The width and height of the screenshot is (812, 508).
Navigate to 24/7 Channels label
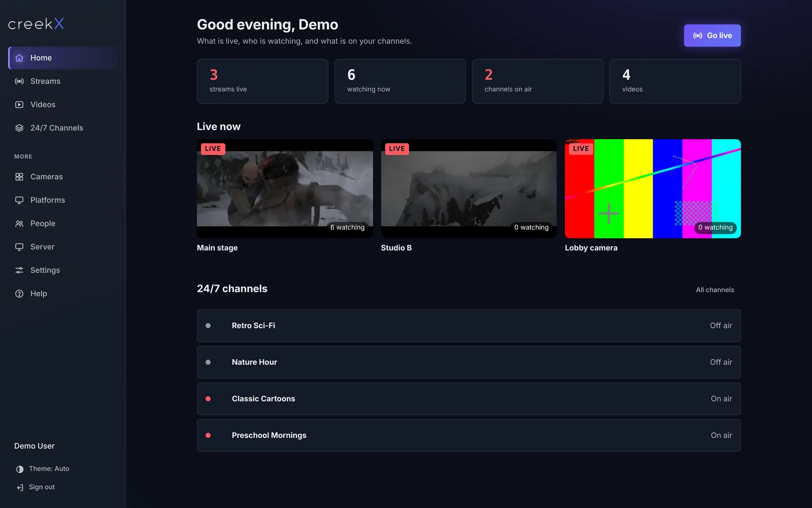coord(57,128)
